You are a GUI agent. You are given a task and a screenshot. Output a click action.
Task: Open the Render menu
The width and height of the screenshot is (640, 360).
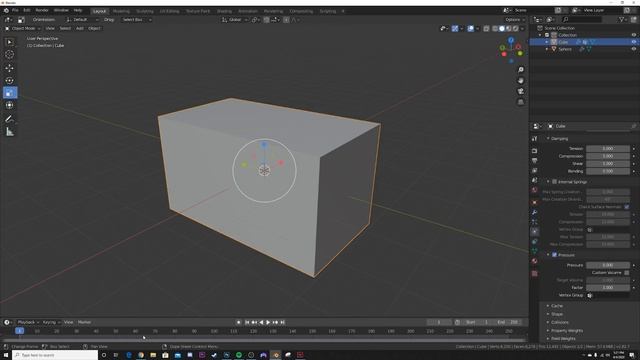coord(42,10)
